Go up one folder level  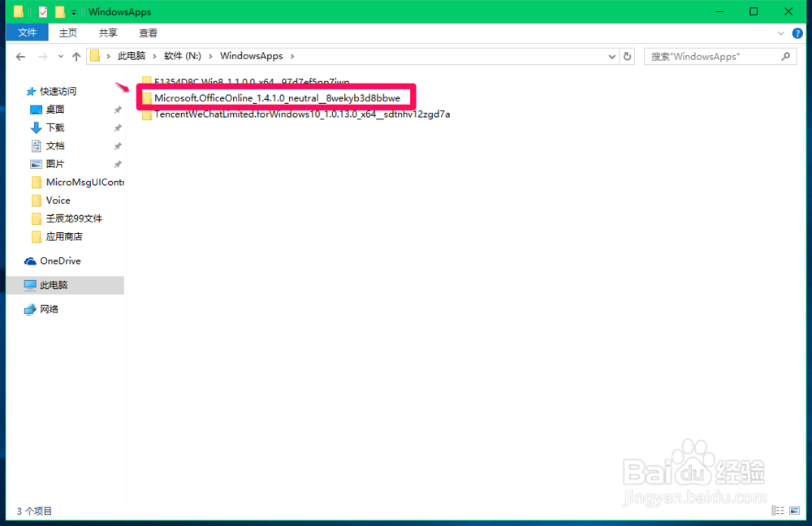tap(76, 57)
